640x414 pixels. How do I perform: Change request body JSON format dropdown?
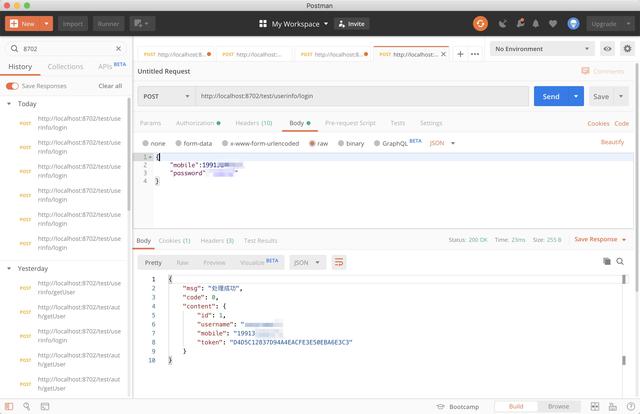click(442, 143)
